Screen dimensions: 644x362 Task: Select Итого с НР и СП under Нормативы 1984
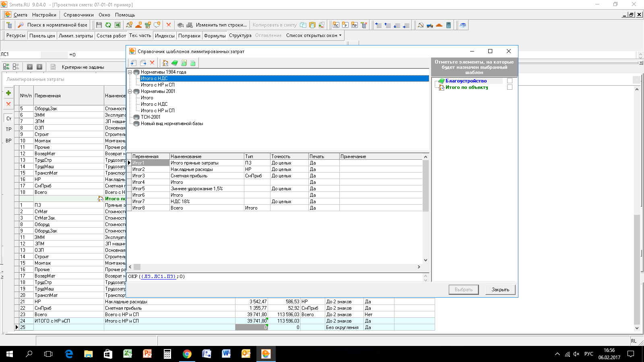point(157,85)
